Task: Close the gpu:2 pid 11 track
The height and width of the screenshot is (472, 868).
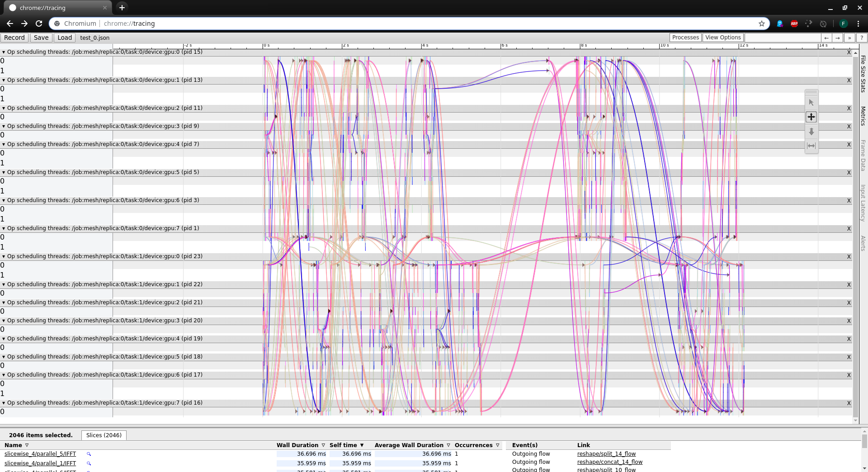Action: (849, 109)
